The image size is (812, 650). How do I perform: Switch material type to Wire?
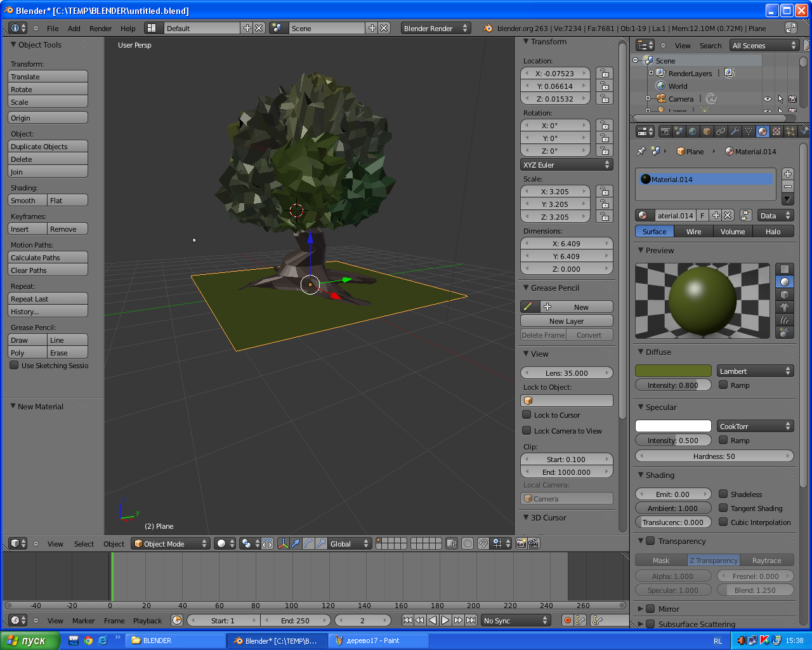pyautogui.click(x=694, y=231)
